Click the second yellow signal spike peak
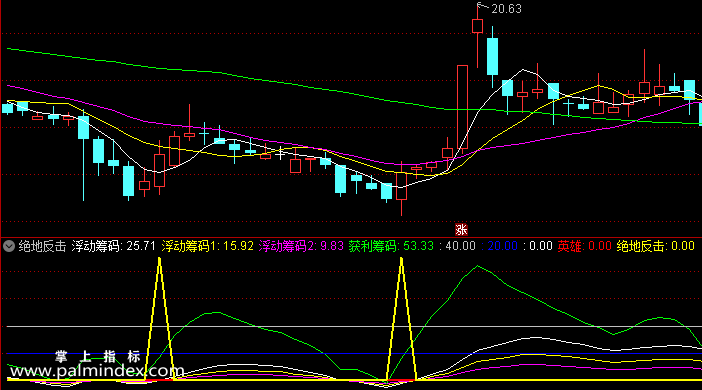Screen dimensions: 702x390 point(402,259)
